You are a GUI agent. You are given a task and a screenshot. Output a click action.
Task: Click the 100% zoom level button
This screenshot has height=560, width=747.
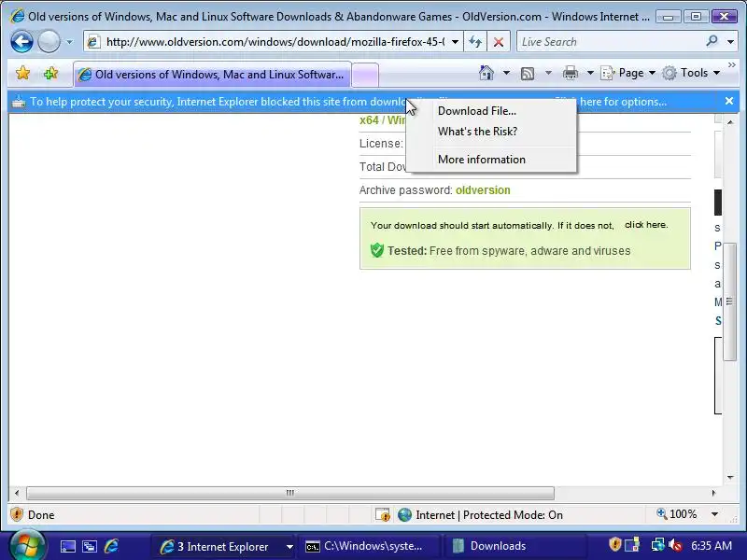pos(676,514)
